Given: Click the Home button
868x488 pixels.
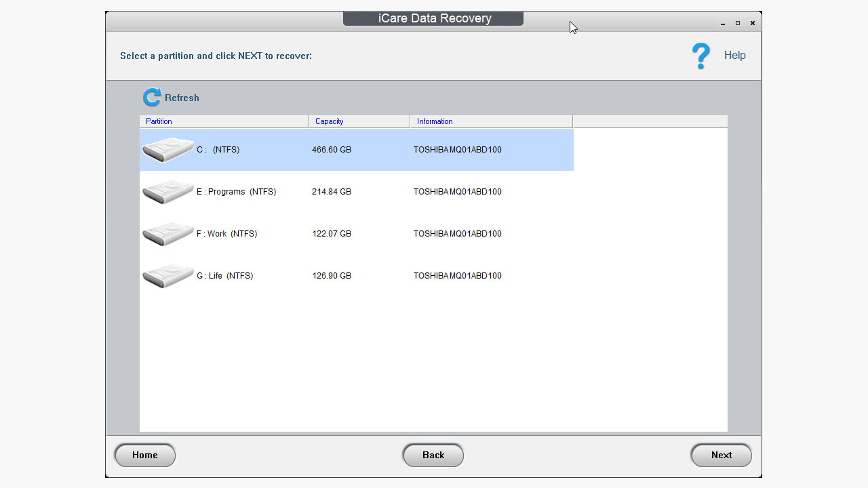Looking at the screenshot, I should coord(145,455).
